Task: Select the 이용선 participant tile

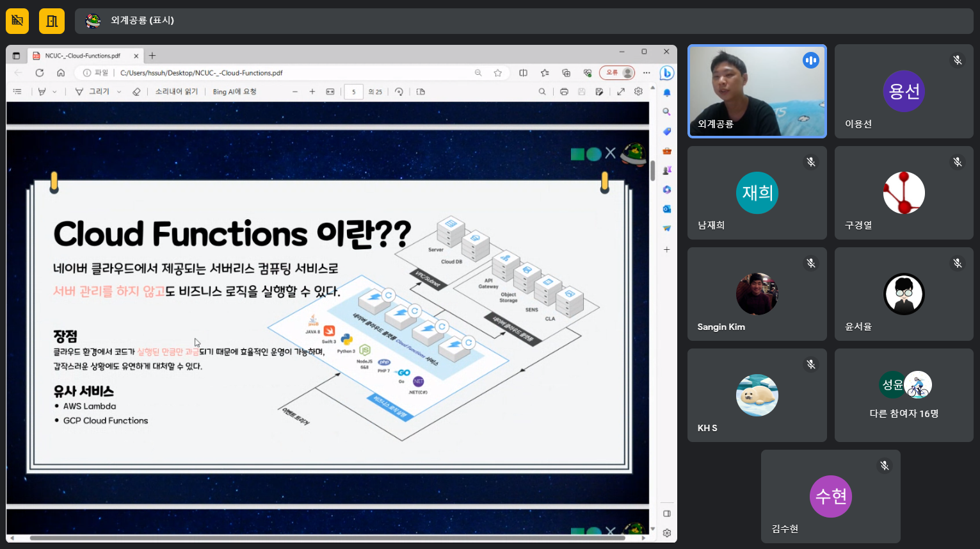Action: 904,91
